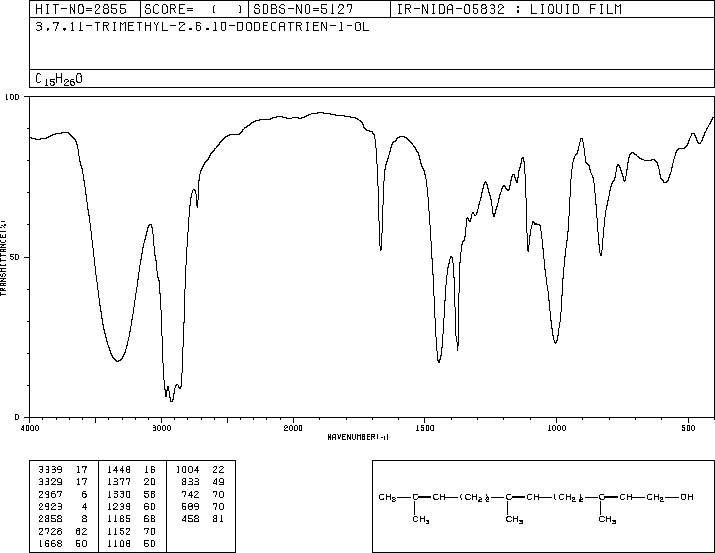Click the WAVENUMBER axis title
This screenshot has width=715, height=553.
[x=358, y=437]
